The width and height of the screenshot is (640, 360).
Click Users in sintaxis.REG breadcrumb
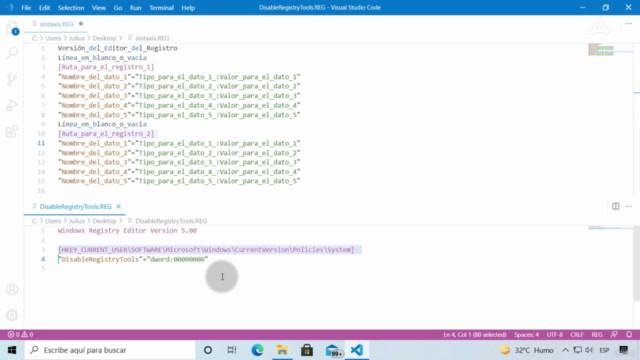[x=53, y=38]
